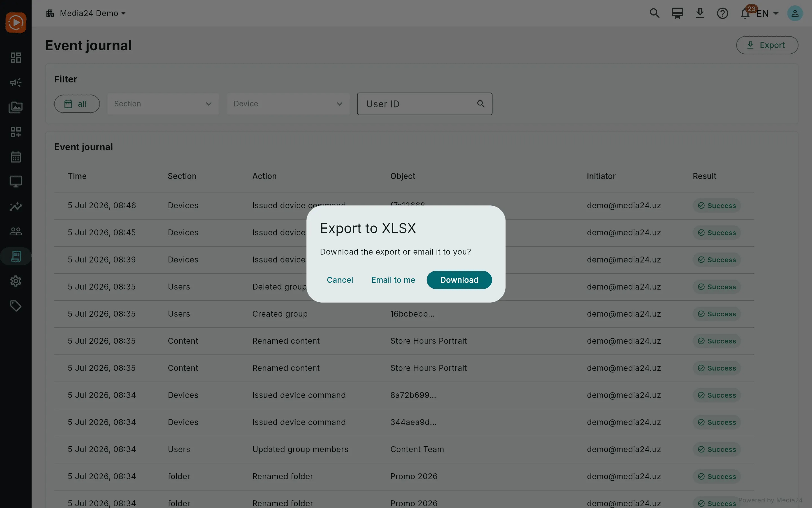
Task: Open the screen preview icon in top bar
Action: (677, 13)
